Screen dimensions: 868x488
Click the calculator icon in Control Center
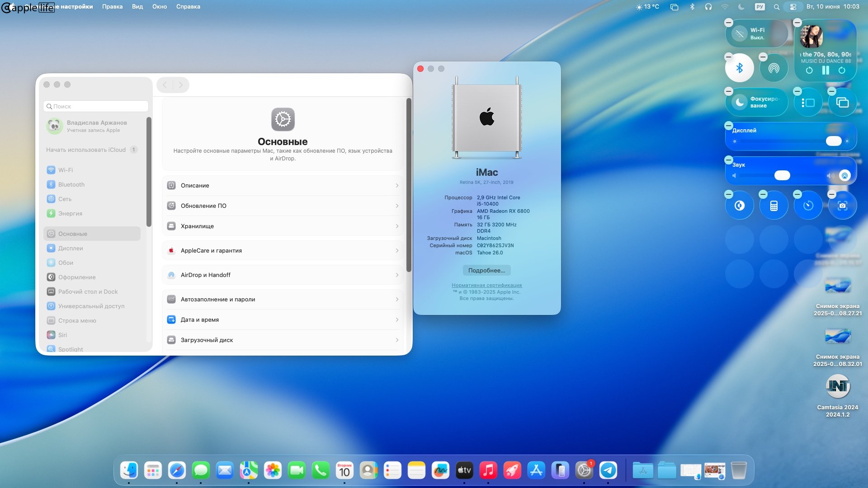point(774,206)
